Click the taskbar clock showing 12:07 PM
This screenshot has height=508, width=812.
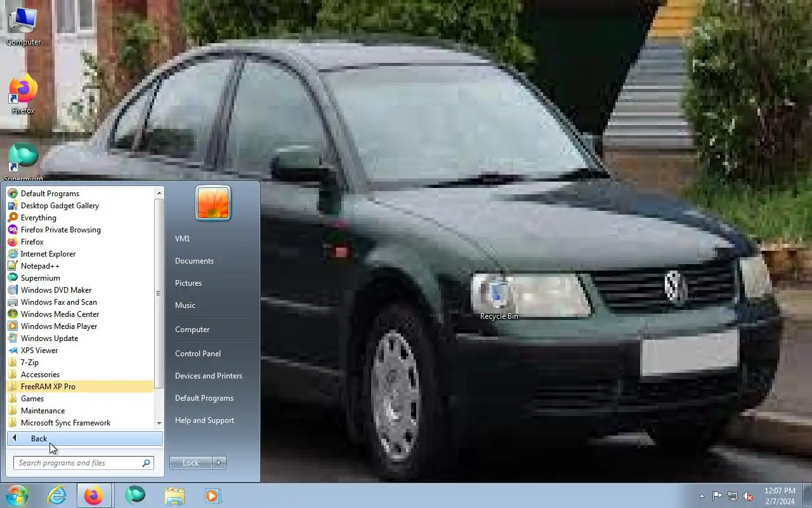[780, 496]
